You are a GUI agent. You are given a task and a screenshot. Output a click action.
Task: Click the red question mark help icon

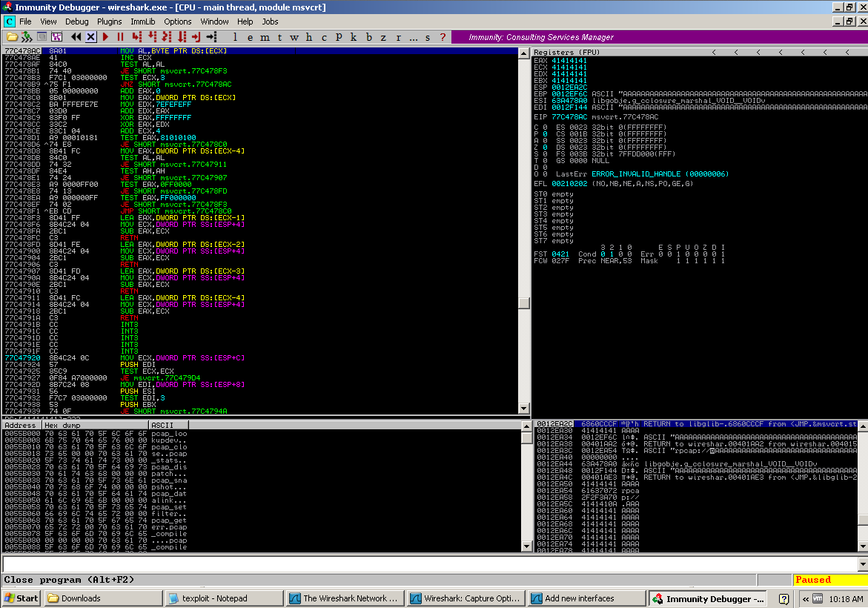point(443,37)
